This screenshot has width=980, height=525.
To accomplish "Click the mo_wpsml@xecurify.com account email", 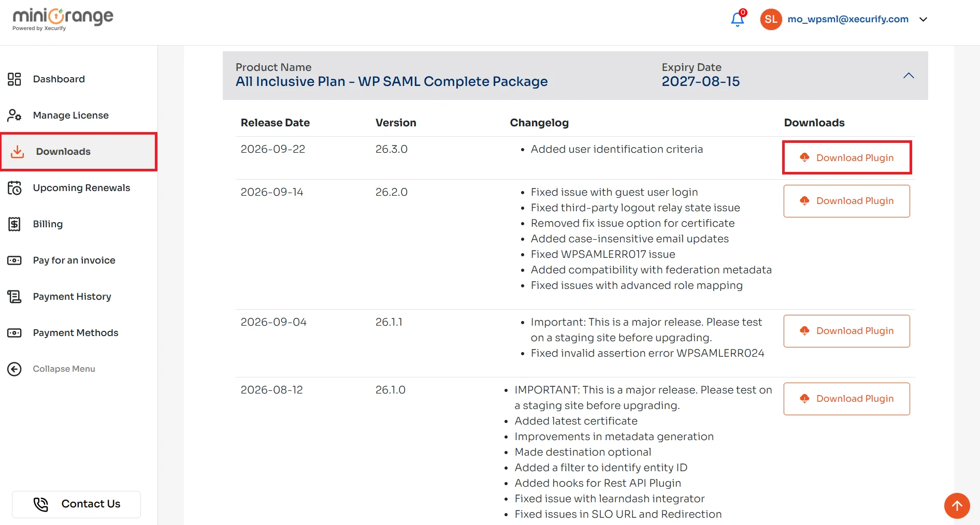I will (848, 19).
